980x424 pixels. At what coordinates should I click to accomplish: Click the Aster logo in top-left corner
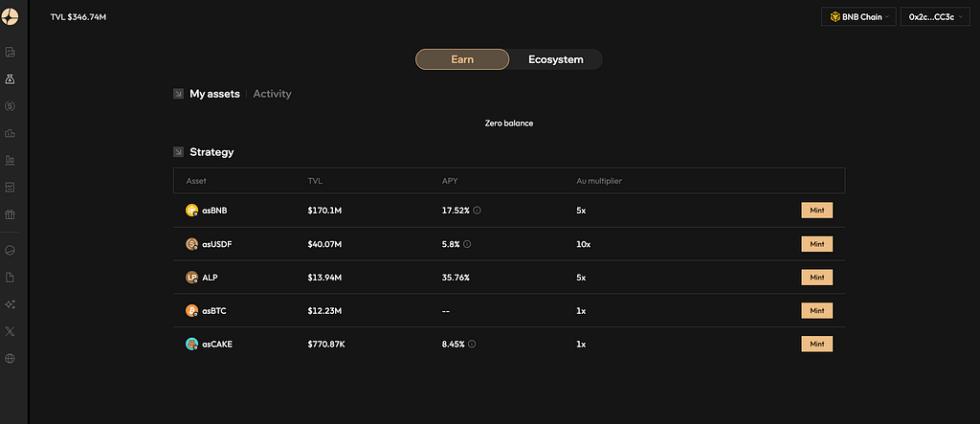10,17
